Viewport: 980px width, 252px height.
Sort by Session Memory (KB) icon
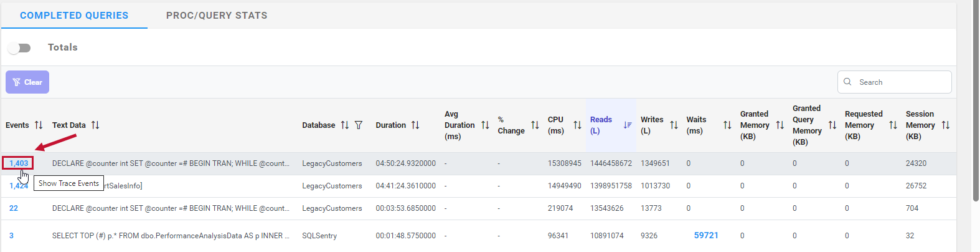click(946, 125)
